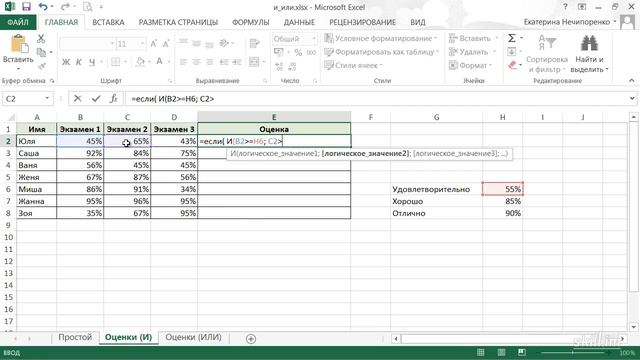Collapse the ribbon with arrow

[632, 80]
